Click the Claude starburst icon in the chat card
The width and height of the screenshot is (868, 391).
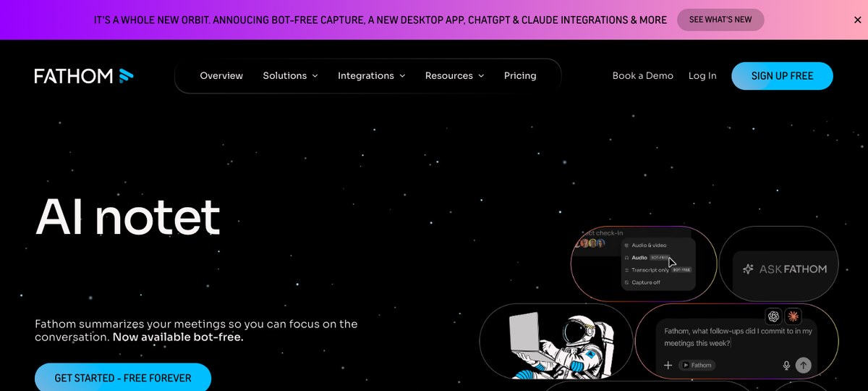point(793,316)
